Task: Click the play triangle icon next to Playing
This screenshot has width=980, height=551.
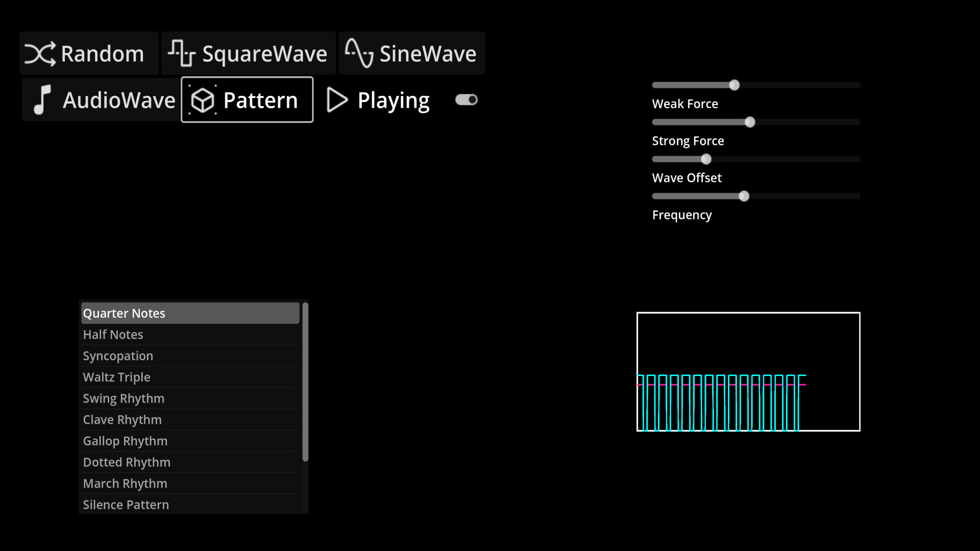Action: (x=336, y=99)
